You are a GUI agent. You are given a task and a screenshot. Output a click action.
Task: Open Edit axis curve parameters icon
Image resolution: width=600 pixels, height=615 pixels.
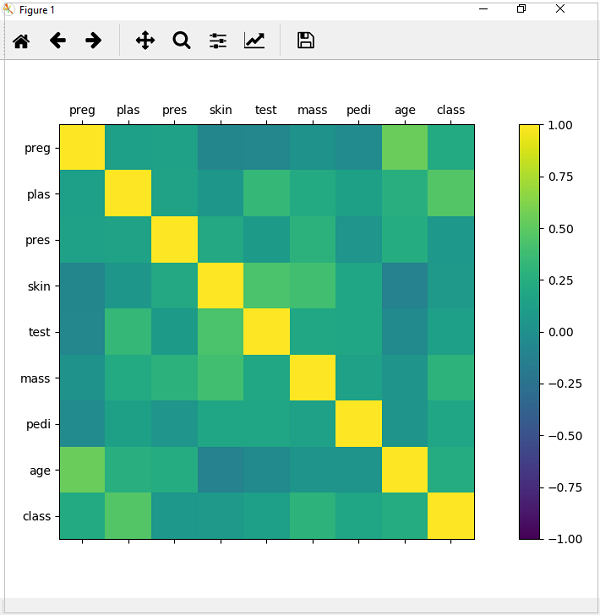tap(255, 41)
